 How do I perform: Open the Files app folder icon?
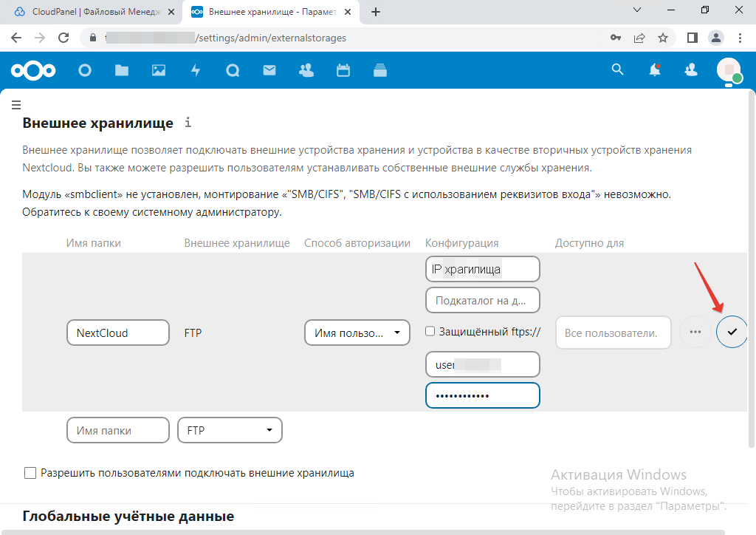click(122, 70)
